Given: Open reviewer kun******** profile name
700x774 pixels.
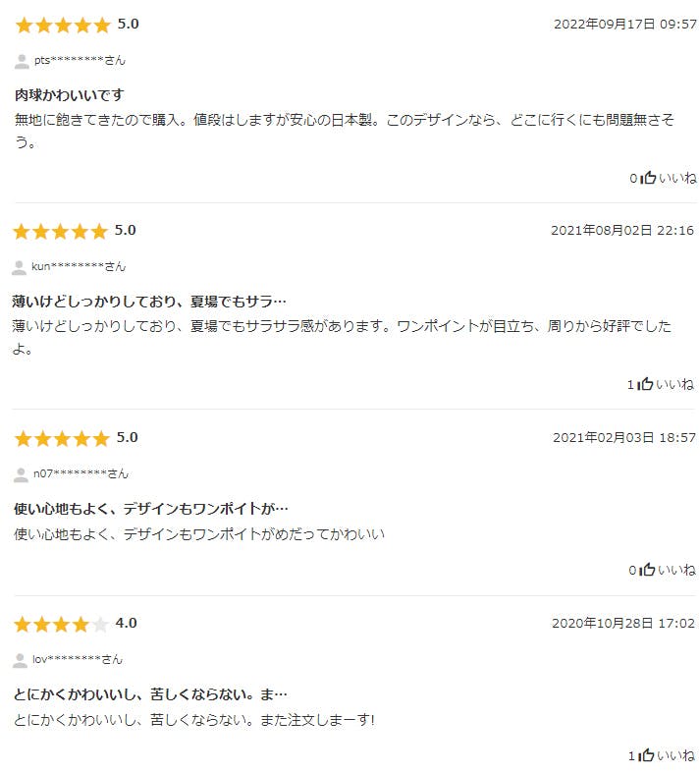Looking at the screenshot, I should (79, 266).
